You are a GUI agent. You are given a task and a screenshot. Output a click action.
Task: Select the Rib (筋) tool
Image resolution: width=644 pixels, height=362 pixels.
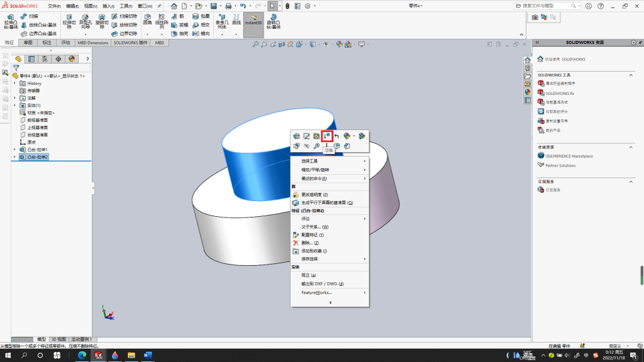(178, 16)
